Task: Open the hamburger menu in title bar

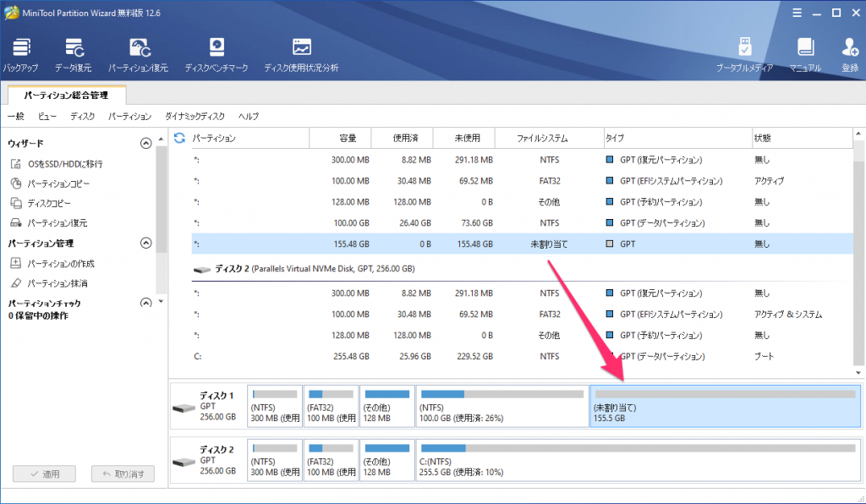Action: [797, 13]
